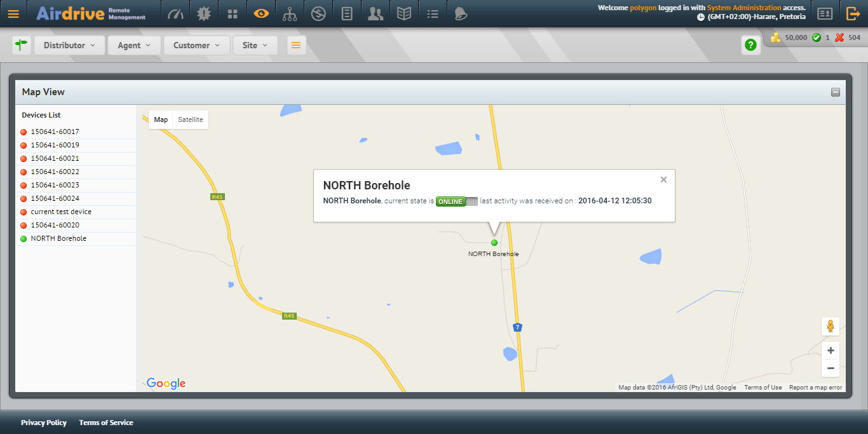Zoom out on the map
This screenshot has height=434, width=868.
tap(831, 369)
